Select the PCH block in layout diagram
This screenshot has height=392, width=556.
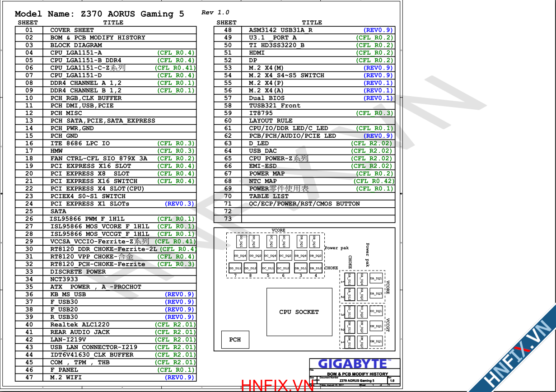[235, 340]
